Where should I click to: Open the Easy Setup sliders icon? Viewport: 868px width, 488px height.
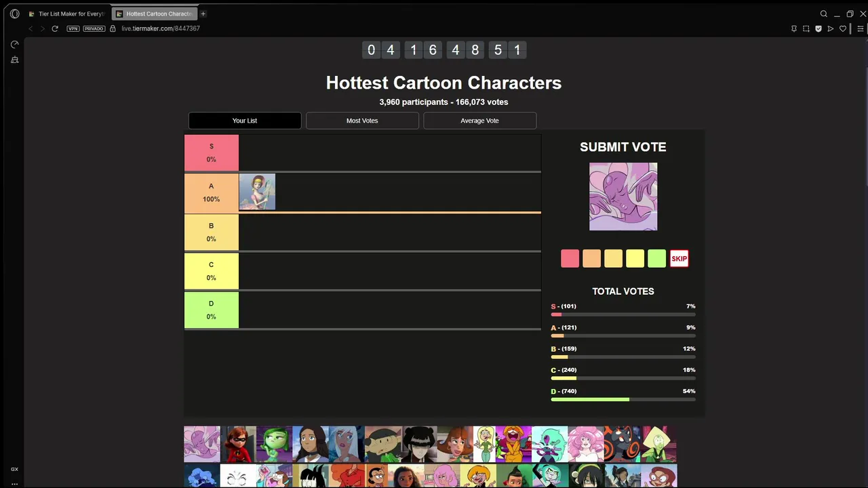point(861,28)
